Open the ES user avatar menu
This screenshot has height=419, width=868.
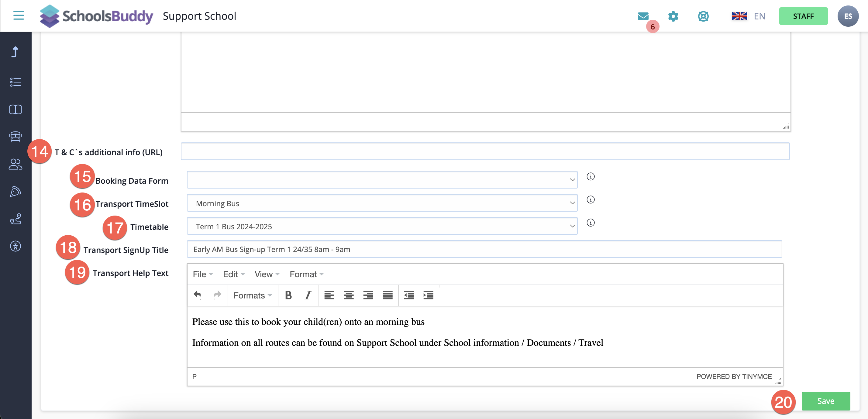tap(848, 16)
